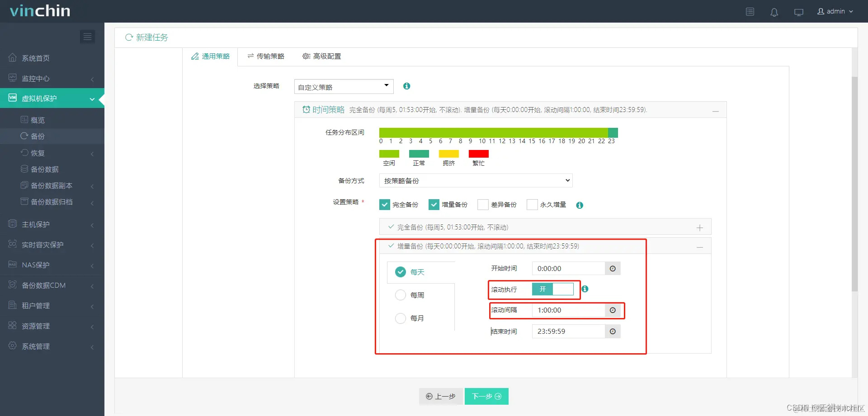Image resolution: width=868 pixels, height=416 pixels.
Task: Click the vinchin logo
Action: pos(40,10)
